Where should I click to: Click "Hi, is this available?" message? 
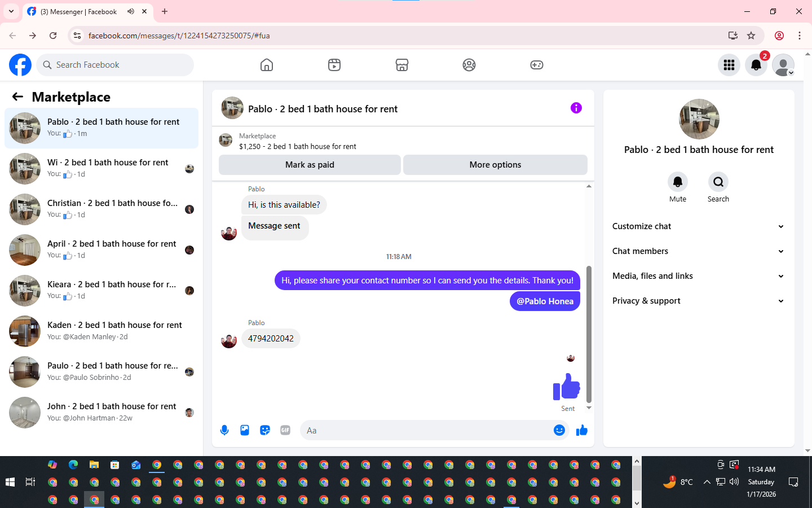point(284,205)
